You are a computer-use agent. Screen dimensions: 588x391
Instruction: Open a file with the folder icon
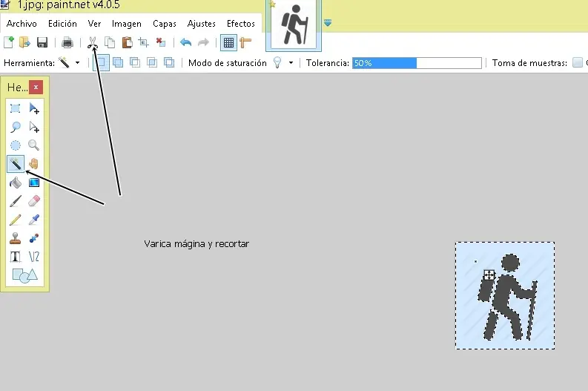pos(24,42)
